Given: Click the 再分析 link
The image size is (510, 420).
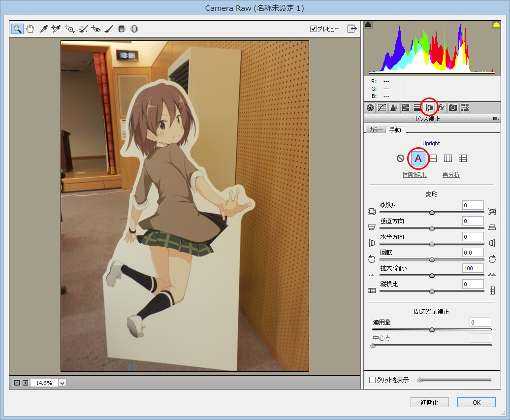Looking at the screenshot, I should pyautogui.click(x=451, y=175).
